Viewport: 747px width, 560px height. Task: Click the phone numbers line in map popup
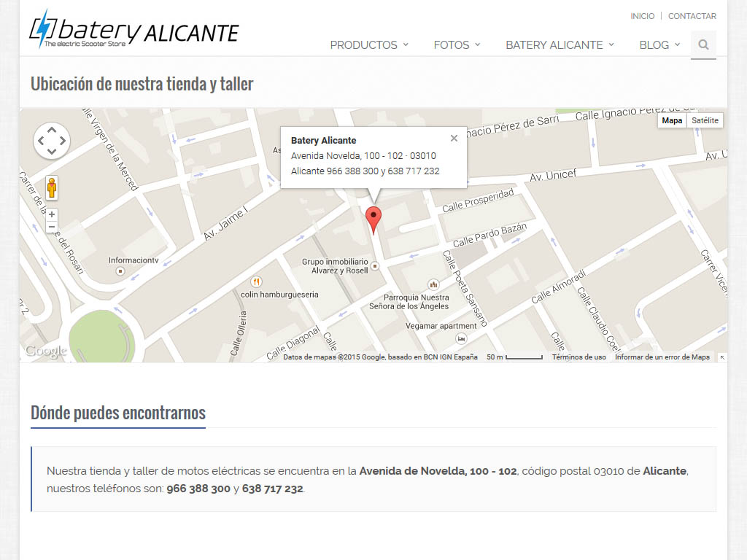[x=365, y=171]
